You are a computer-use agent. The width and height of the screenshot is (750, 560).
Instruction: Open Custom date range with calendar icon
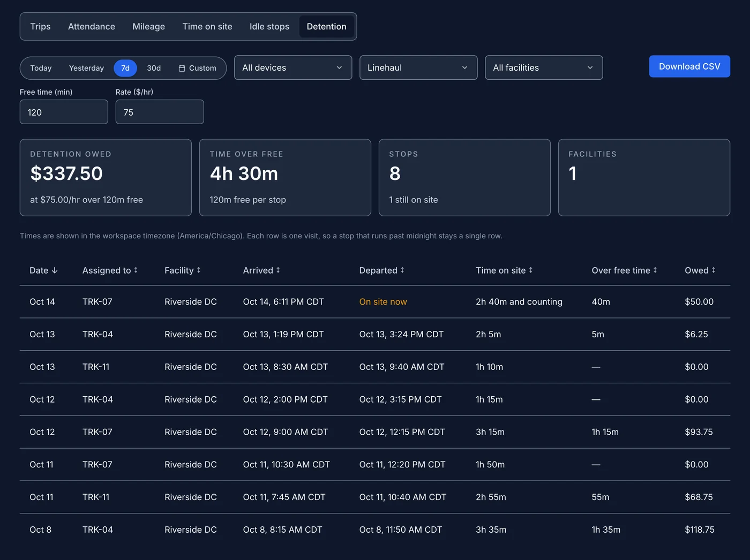tap(197, 68)
